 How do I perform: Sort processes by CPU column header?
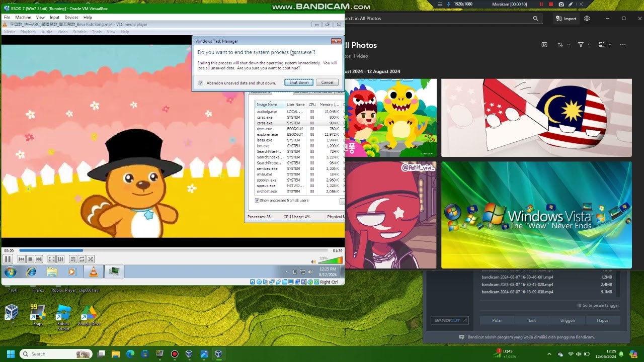click(x=312, y=105)
